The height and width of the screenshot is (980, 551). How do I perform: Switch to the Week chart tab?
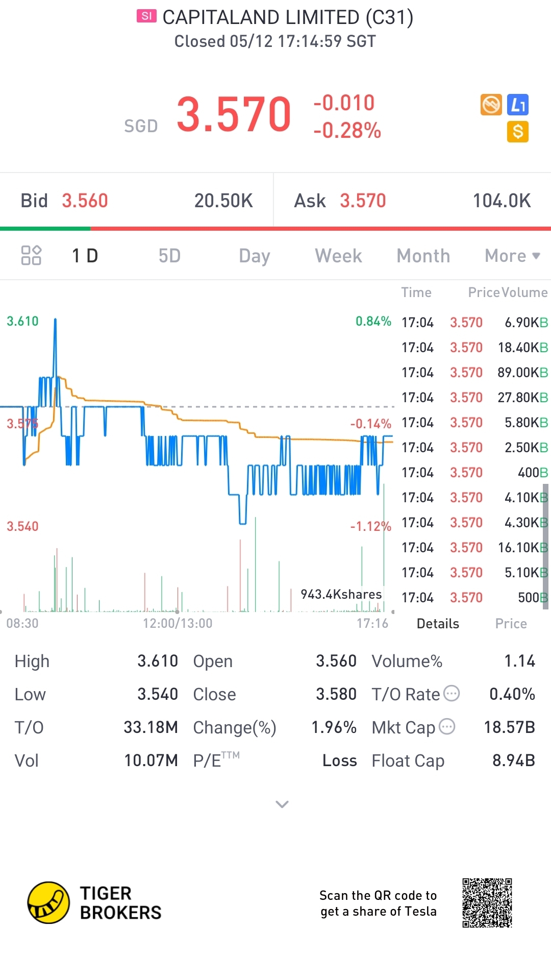[x=338, y=256]
